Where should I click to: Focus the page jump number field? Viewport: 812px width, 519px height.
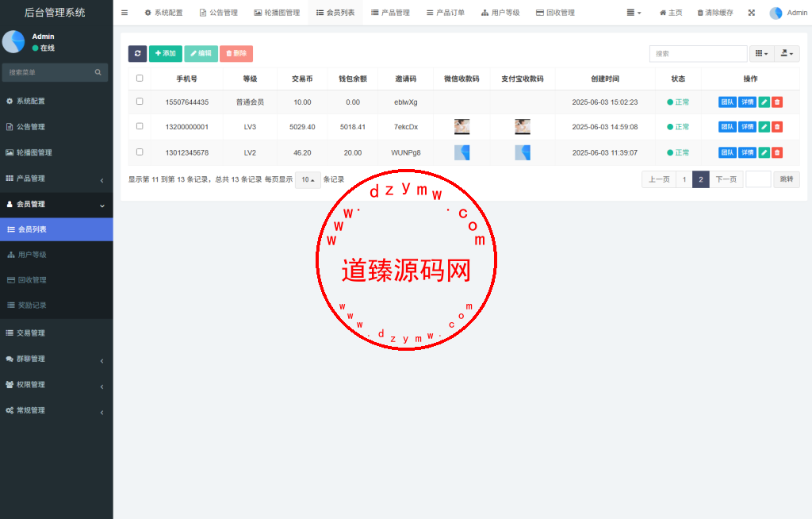coord(758,179)
